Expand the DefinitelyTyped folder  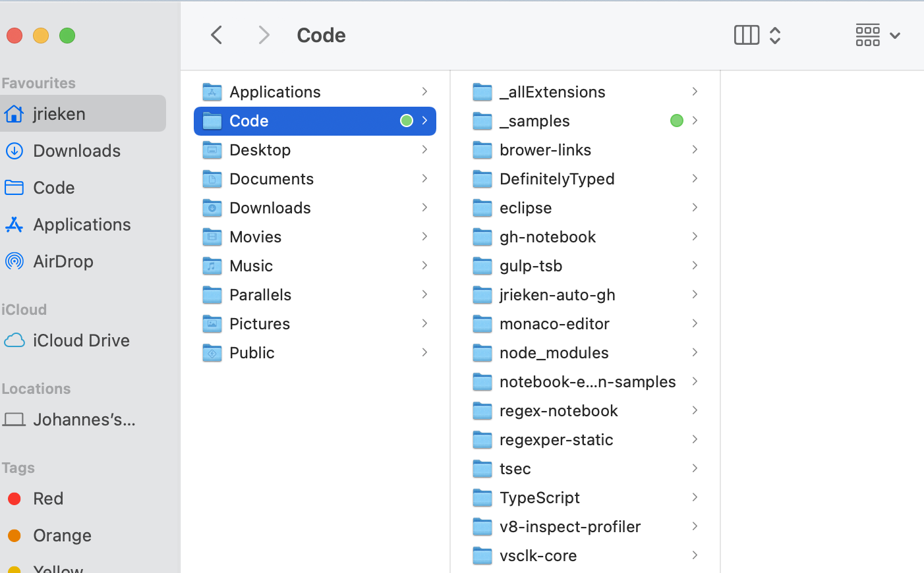(x=695, y=178)
